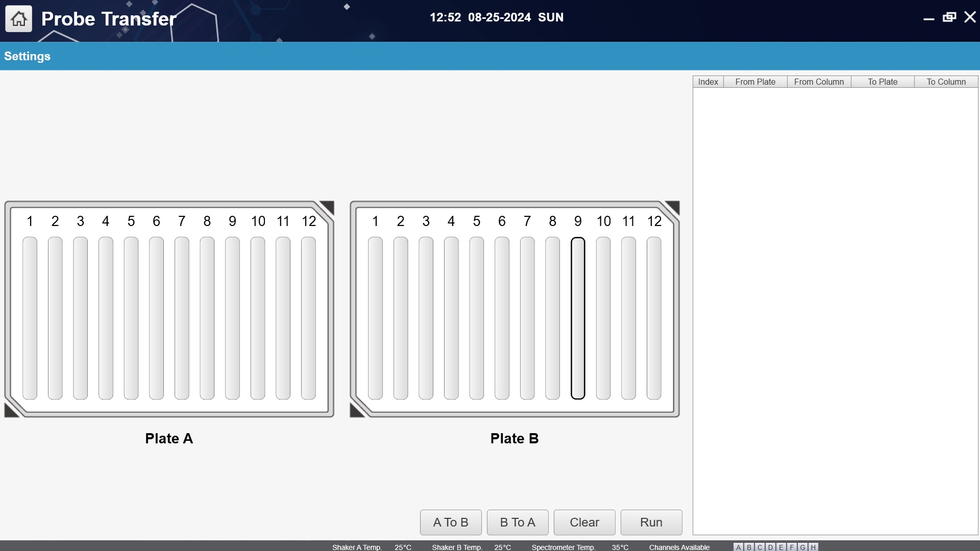Select column 12 on Plate A
980x551 pixels.
coord(308,318)
